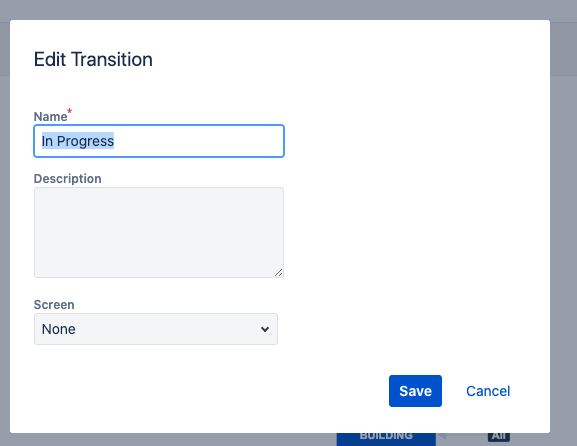Click the Description box resize grip
This screenshot has width=577, height=446.
[x=279, y=273]
